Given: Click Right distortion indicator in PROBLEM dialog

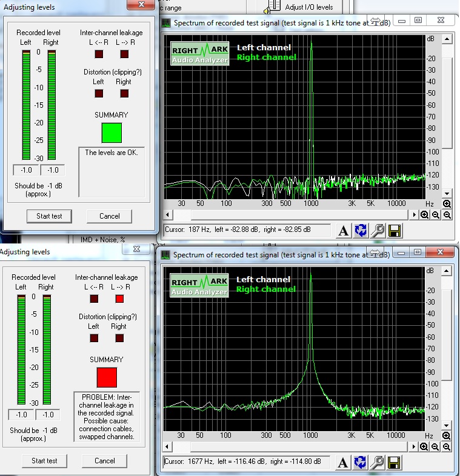Looking at the screenshot, I should 119,338.
